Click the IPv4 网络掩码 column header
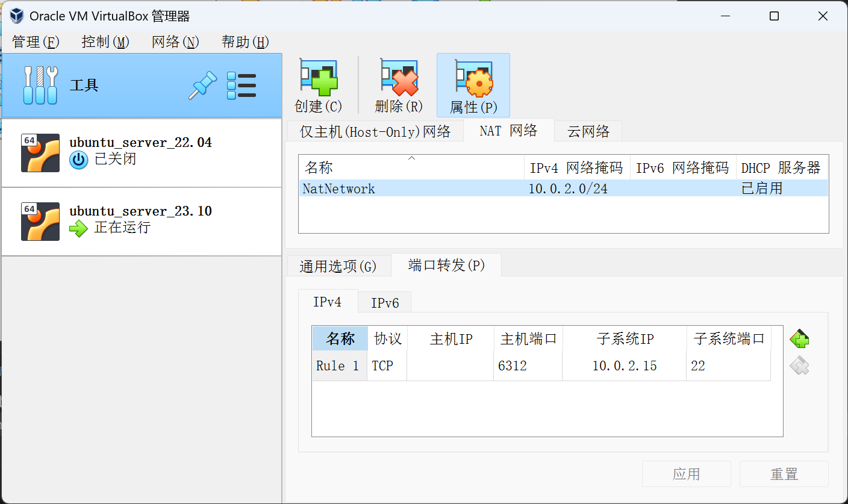This screenshot has width=848, height=504. pyautogui.click(x=577, y=167)
